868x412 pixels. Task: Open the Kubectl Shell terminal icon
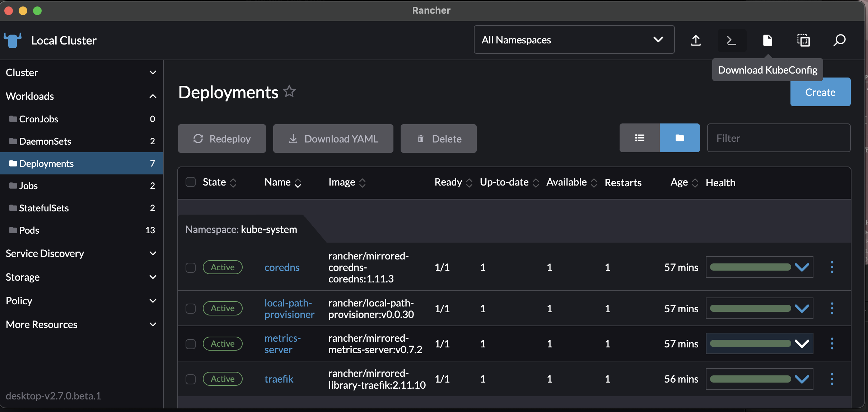[732, 40]
